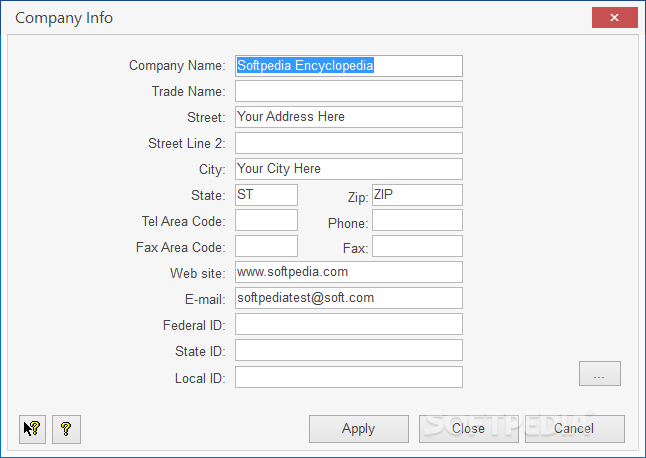Focus the E-mail address field
This screenshot has width=646, height=458.
[x=349, y=298]
